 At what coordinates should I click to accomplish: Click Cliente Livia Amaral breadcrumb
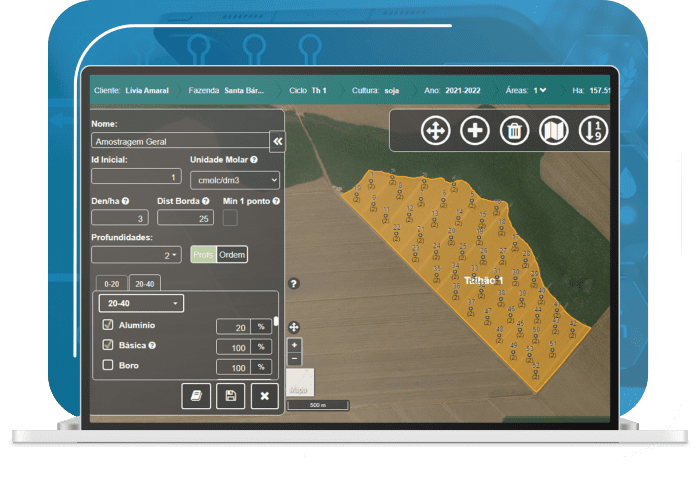pos(131,90)
